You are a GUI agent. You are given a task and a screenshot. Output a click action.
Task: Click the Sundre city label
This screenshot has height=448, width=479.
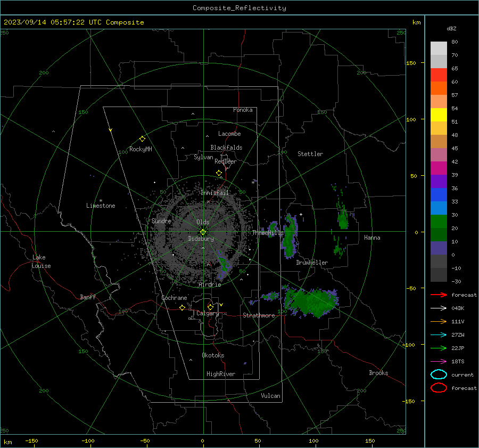pyautogui.click(x=161, y=221)
